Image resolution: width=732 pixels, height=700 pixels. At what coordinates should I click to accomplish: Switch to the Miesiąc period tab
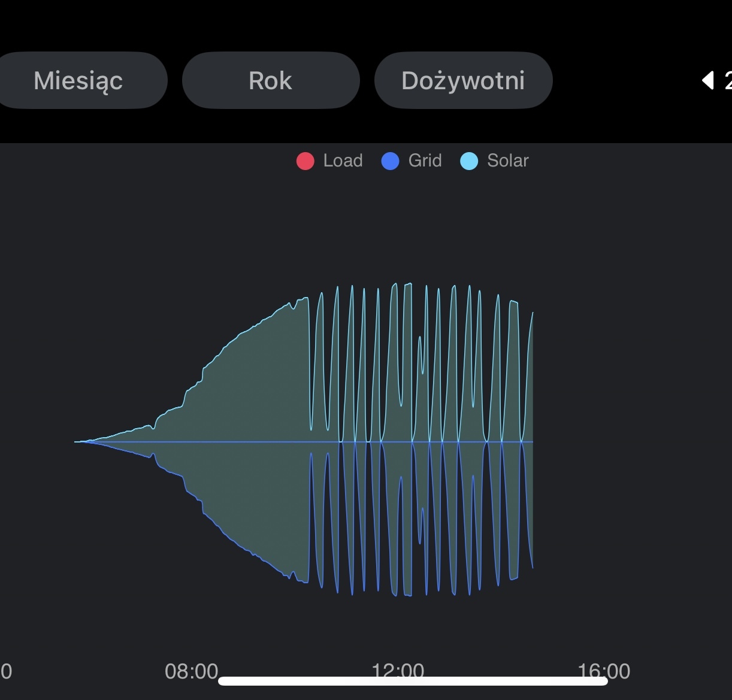point(78,80)
